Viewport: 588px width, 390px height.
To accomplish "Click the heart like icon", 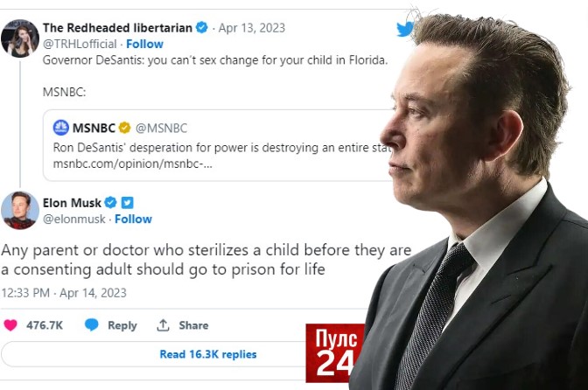I will [x=10, y=324].
